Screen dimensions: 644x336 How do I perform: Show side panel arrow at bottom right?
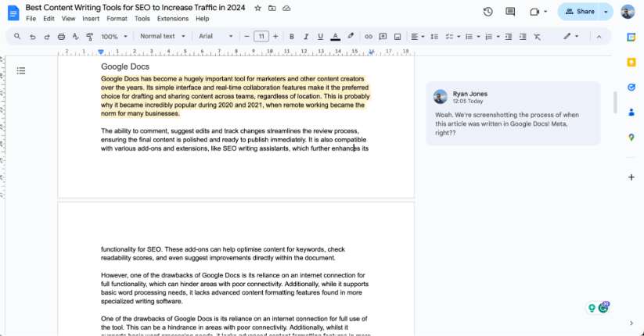pos(631,323)
